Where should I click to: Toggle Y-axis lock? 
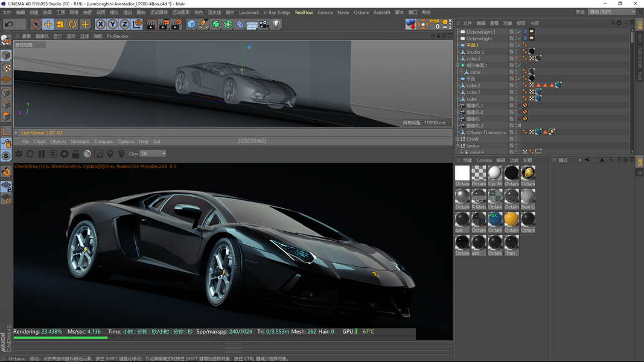point(112,24)
